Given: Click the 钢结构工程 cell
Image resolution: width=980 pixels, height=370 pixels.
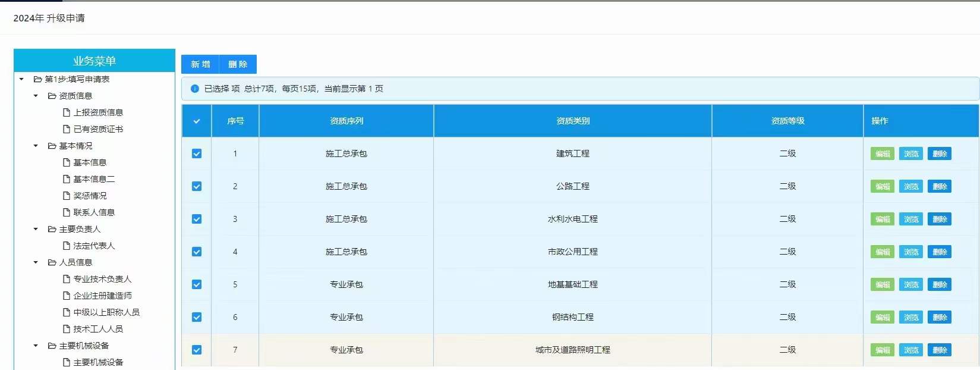Looking at the screenshot, I should (573, 317).
